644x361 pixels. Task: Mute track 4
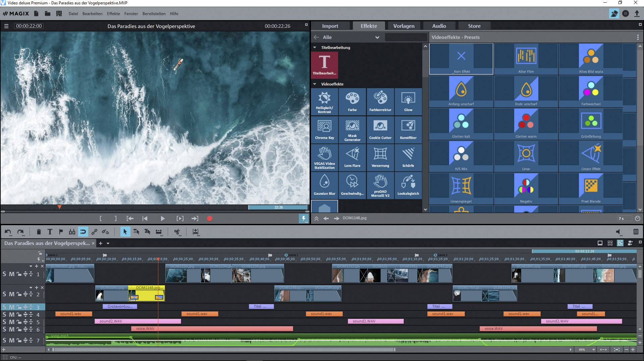[x=12, y=315]
